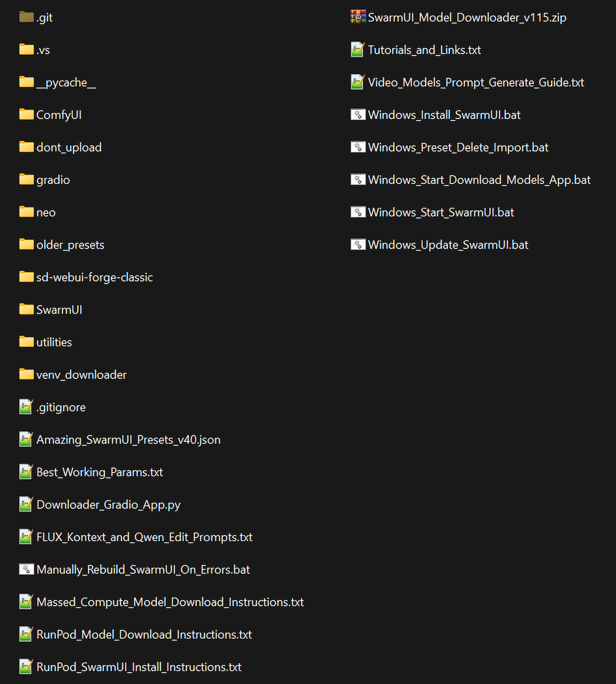Viewport: 616px width, 684px height.
Task: Select the file name "Video_Models_Prompt_Generate_Guide.txt"
Action: [x=476, y=83]
